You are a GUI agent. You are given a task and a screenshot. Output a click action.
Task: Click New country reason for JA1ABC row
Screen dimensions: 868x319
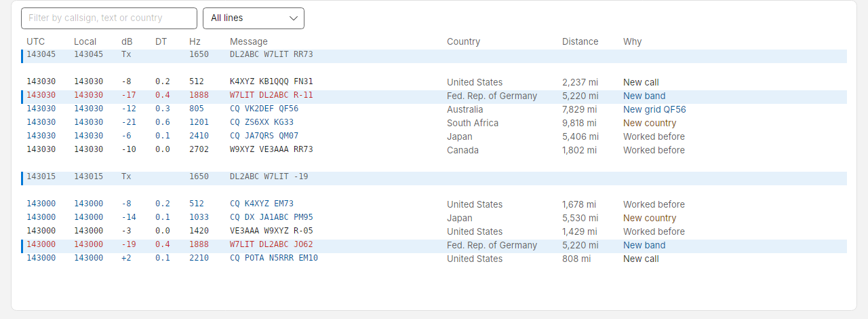pyautogui.click(x=650, y=218)
